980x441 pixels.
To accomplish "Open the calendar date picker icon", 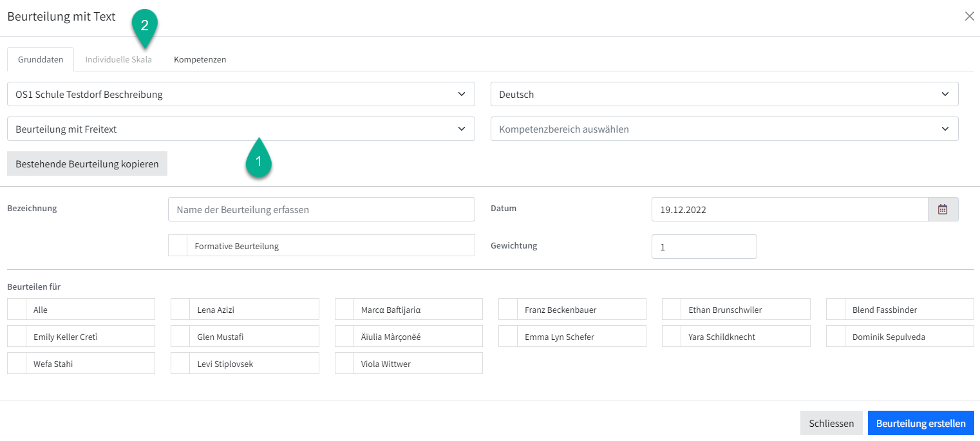I will coord(943,209).
